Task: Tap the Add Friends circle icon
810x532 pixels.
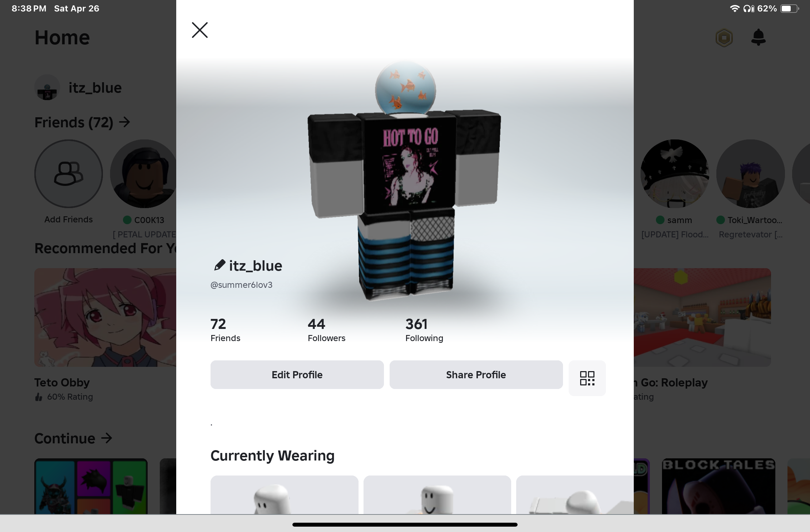Action: (69, 174)
